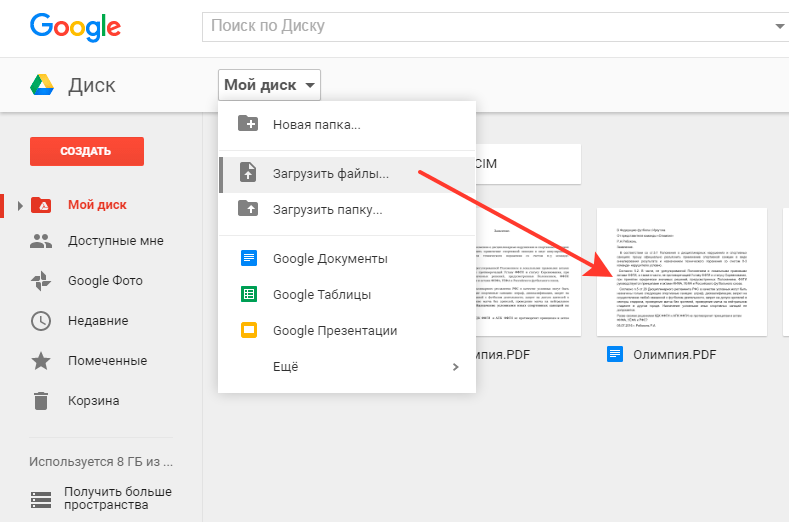Viewport: 789px width, 522px height.
Task: Click the storage icon beside Получить больше пространства
Action: coord(41,500)
